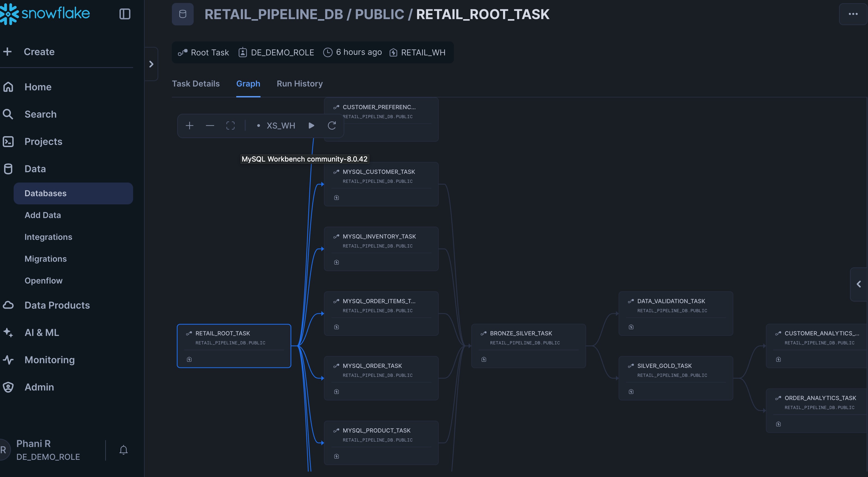Open Monitoring in the sidebar
Image resolution: width=868 pixels, height=477 pixels.
coord(49,360)
